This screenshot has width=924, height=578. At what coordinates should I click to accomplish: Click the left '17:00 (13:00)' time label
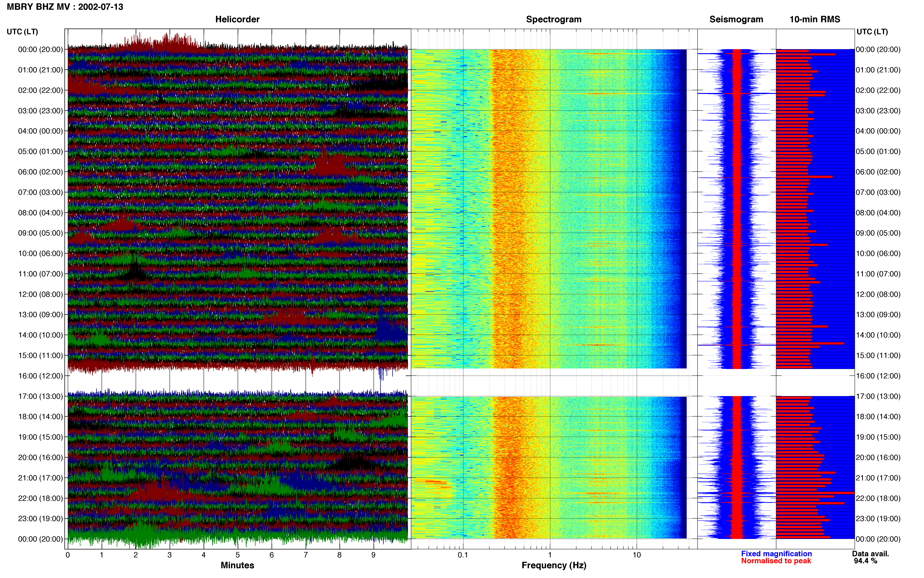[41, 396]
